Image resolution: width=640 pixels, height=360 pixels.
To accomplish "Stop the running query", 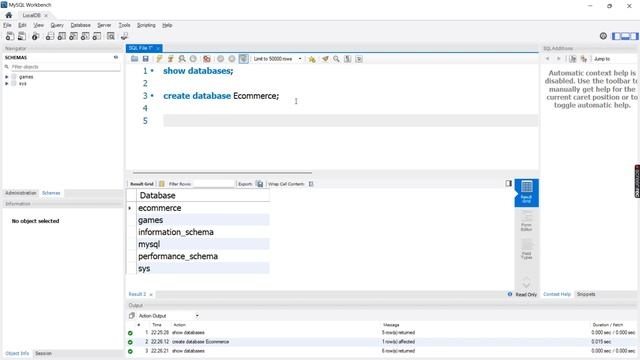I will [193, 59].
